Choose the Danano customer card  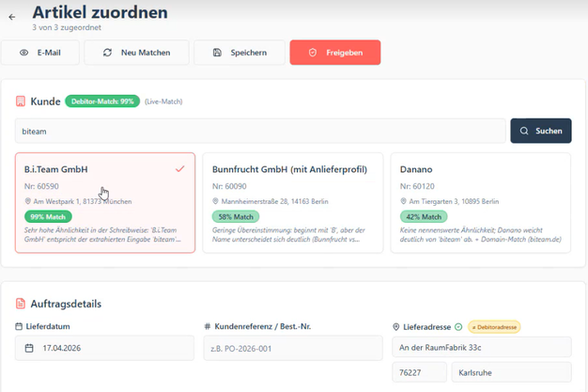pos(479,202)
